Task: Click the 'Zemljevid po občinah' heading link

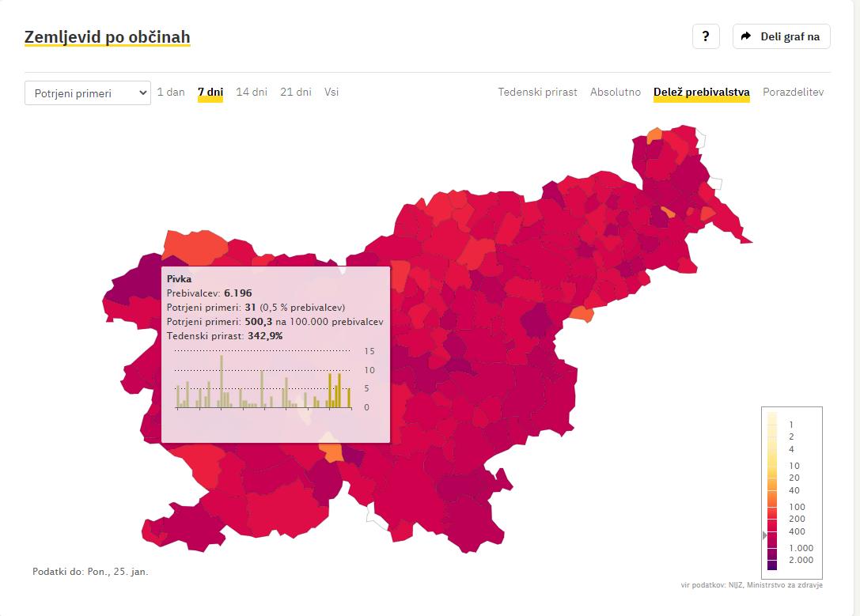Action: coord(108,37)
